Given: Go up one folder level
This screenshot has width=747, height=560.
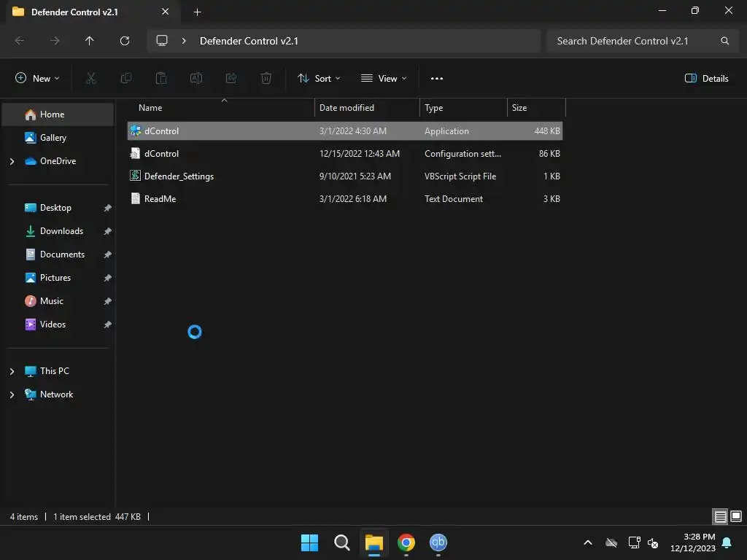Looking at the screenshot, I should point(90,41).
